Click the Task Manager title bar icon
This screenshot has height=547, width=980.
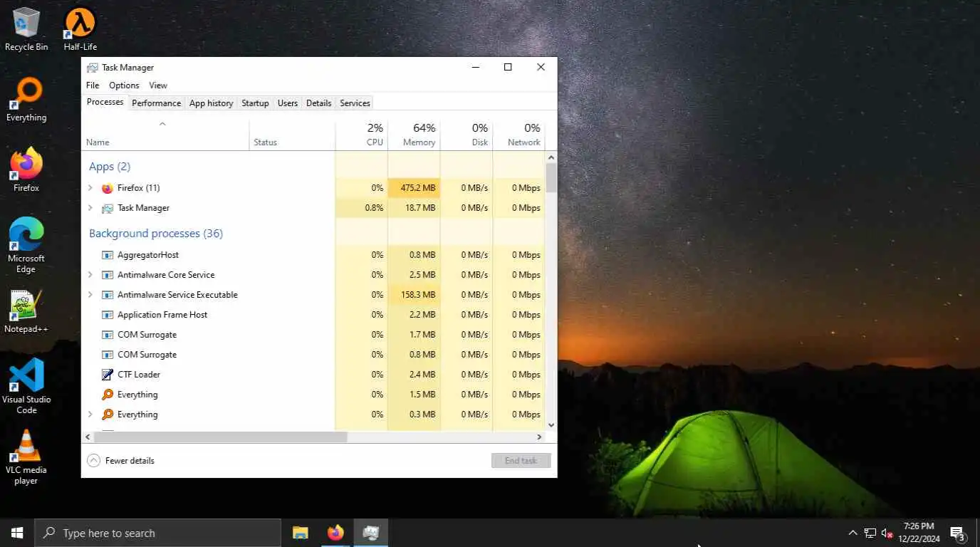tap(92, 68)
